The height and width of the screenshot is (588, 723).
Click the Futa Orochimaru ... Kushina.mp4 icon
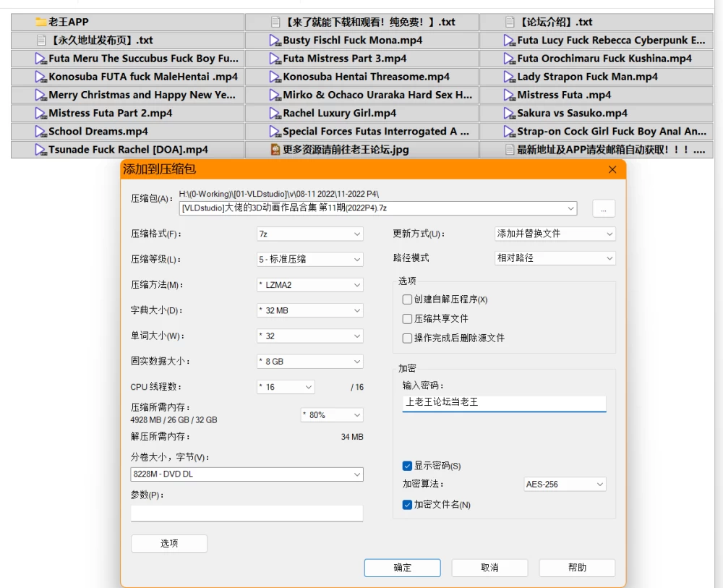pos(510,59)
